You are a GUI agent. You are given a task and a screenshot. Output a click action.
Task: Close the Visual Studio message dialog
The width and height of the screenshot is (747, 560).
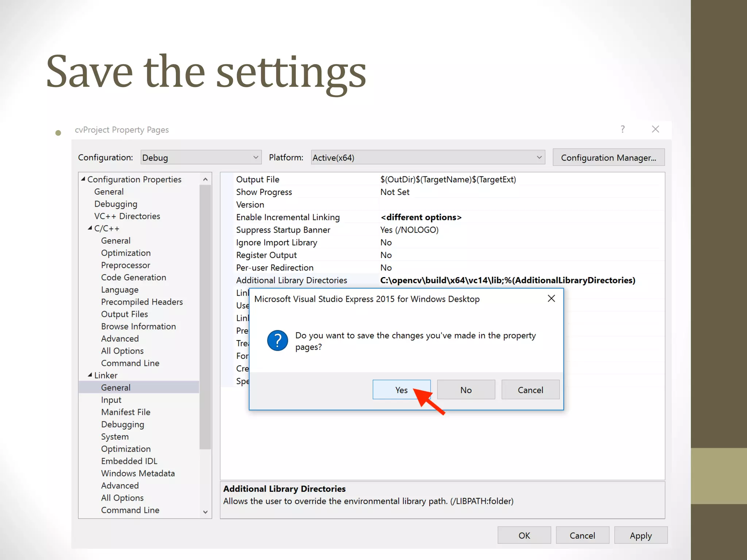pyautogui.click(x=551, y=299)
